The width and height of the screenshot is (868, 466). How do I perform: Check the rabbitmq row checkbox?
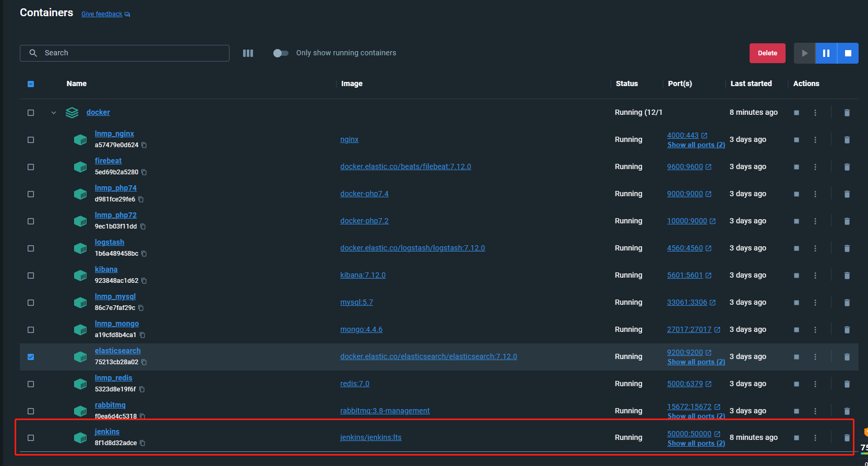click(31, 411)
